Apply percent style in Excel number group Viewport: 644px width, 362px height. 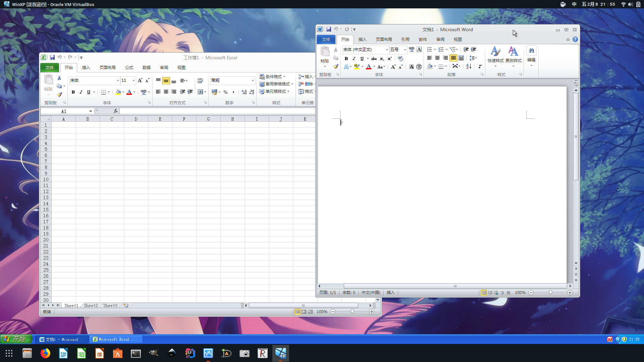point(226,92)
